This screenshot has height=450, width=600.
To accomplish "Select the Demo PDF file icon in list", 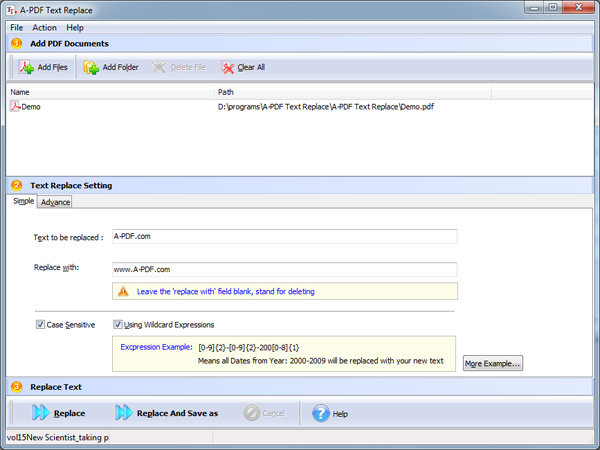I will click(x=15, y=106).
